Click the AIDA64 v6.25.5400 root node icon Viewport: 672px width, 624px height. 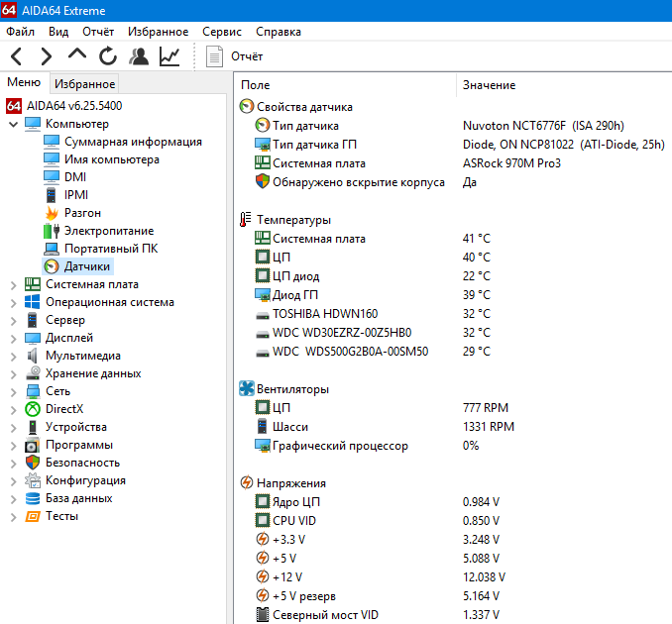[x=14, y=106]
